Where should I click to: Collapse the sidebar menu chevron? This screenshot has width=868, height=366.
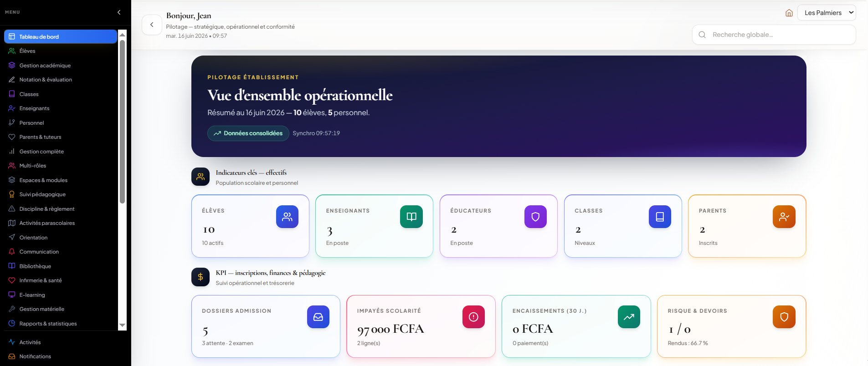pos(119,12)
